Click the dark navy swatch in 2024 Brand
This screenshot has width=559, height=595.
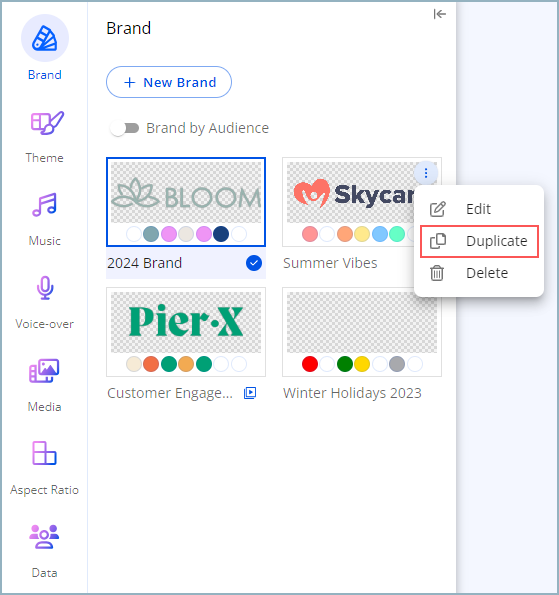tap(221, 234)
